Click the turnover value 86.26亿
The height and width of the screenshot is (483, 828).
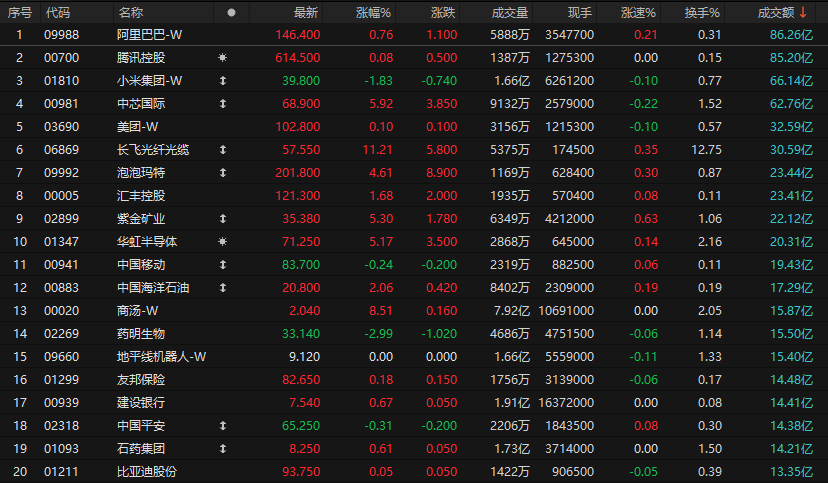pyautogui.click(x=791, y=35)
